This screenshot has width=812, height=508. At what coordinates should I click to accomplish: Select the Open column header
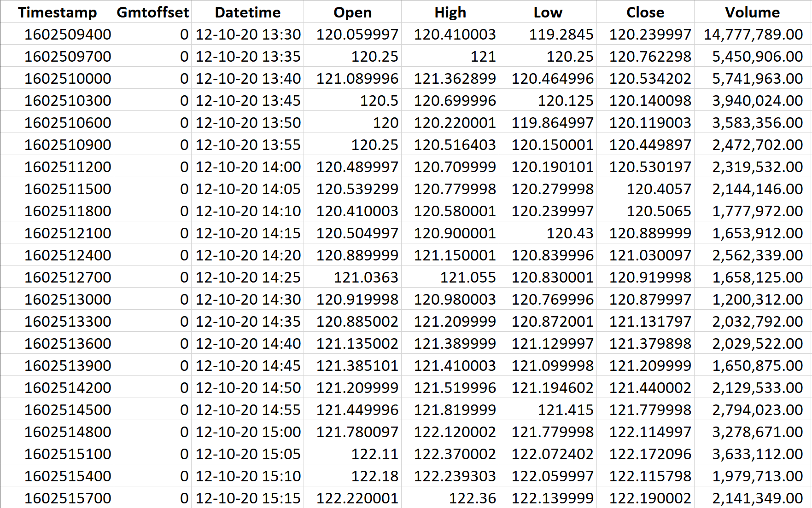coord(353,12)
